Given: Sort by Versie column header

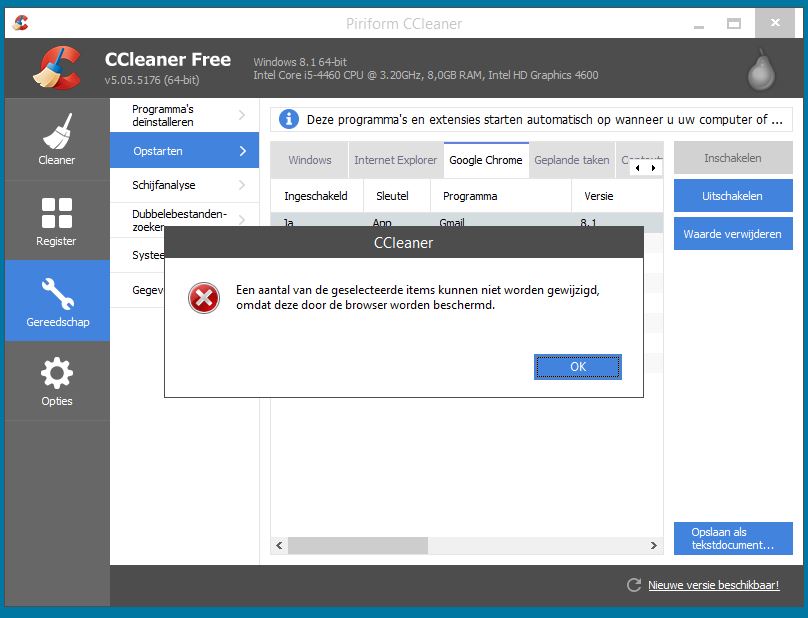Looking at the screenshot, I should [x=617, y=196].
